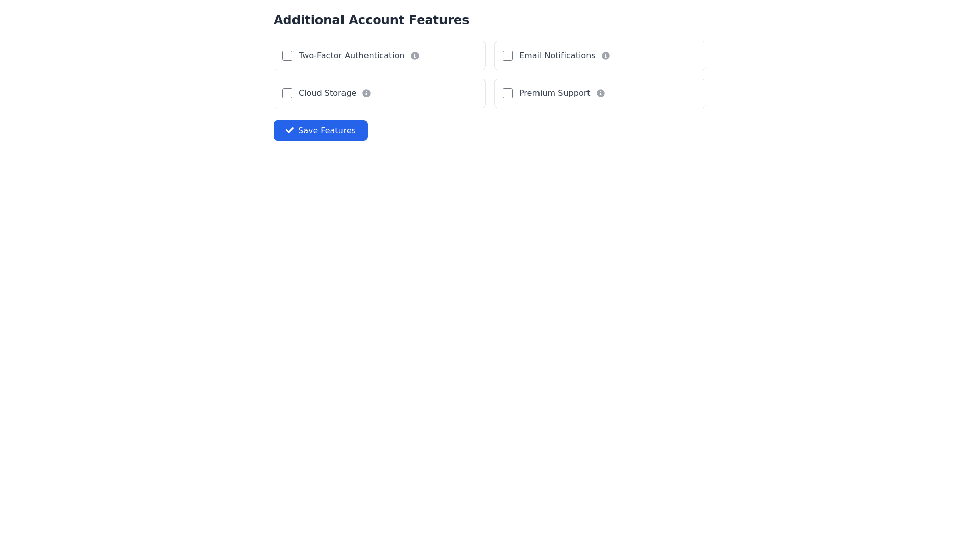Click the Save Features button label text
Viewport: 980px width, 551px height.
pos(327,131)
